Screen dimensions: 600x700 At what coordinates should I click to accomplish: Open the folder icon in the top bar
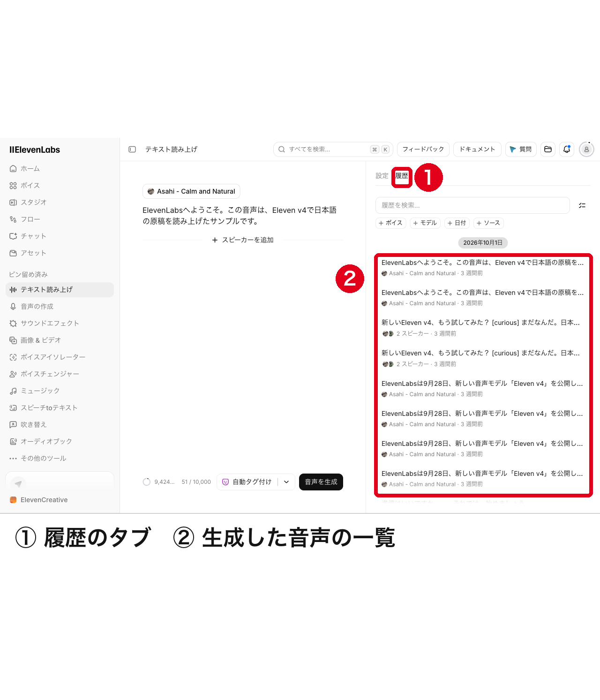(548, 150)
